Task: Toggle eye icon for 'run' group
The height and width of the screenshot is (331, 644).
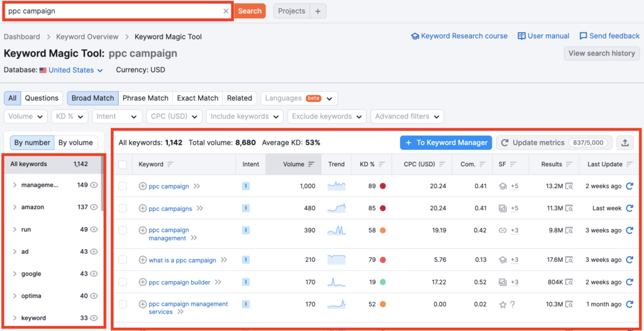Action: [x=94, y=230]
